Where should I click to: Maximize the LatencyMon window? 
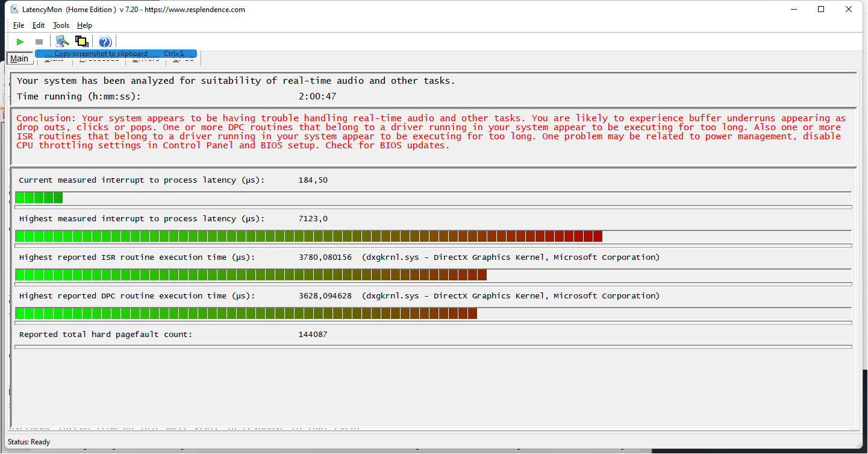(821, 9)
